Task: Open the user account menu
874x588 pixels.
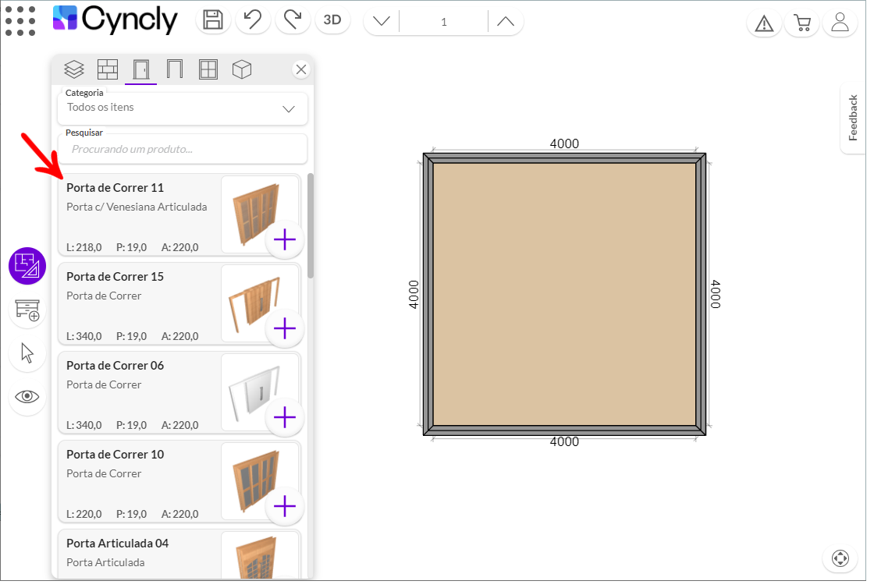Action: pos(840,23)
